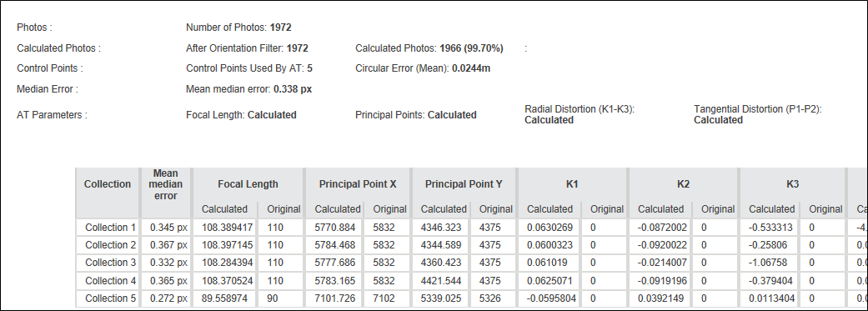Select the K1 column header
Viewport: 868px width, 311px height.
pyautogui.click(x=572, y=183)
